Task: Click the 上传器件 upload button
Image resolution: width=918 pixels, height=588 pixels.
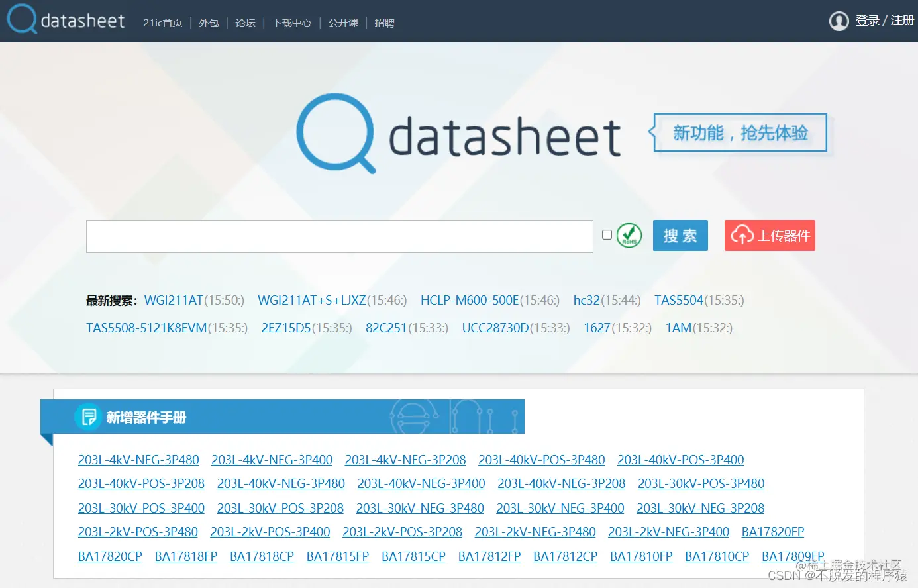Action: point(770,236)
